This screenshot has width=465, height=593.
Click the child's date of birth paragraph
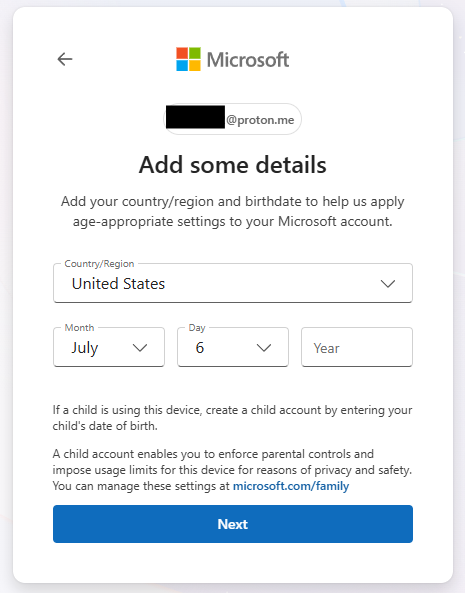click(232, 418)
